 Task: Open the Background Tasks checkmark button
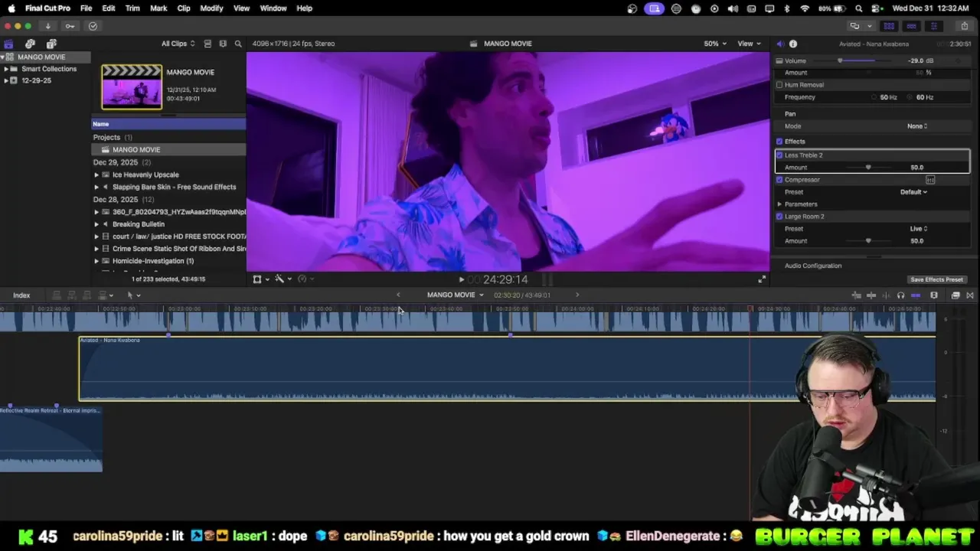[93, 26]
